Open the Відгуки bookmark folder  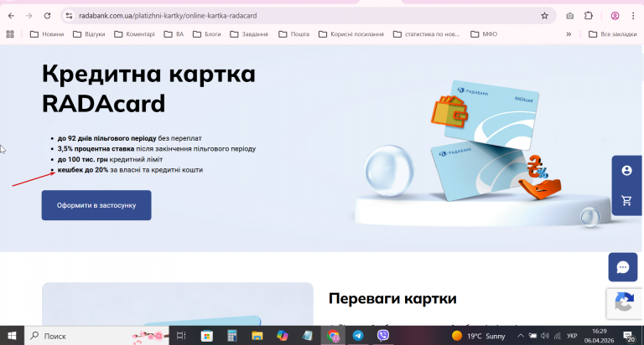[89, 34]
